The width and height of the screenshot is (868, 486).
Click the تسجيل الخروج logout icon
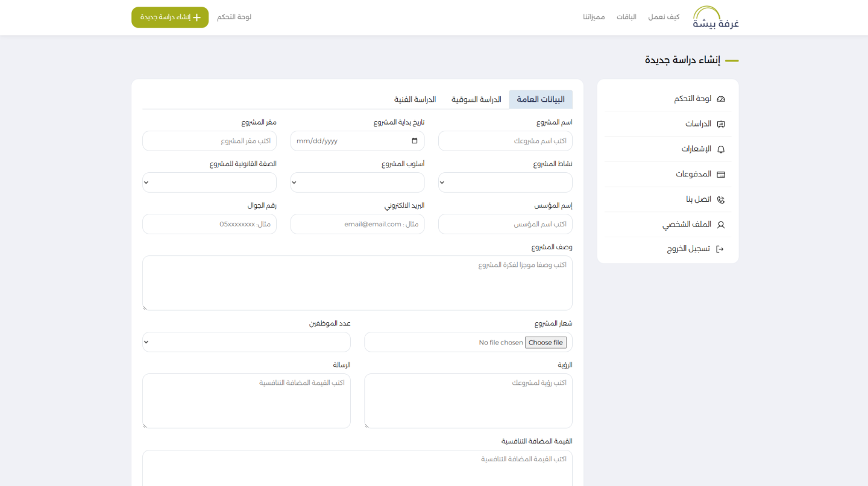click(x=720, y=249)
